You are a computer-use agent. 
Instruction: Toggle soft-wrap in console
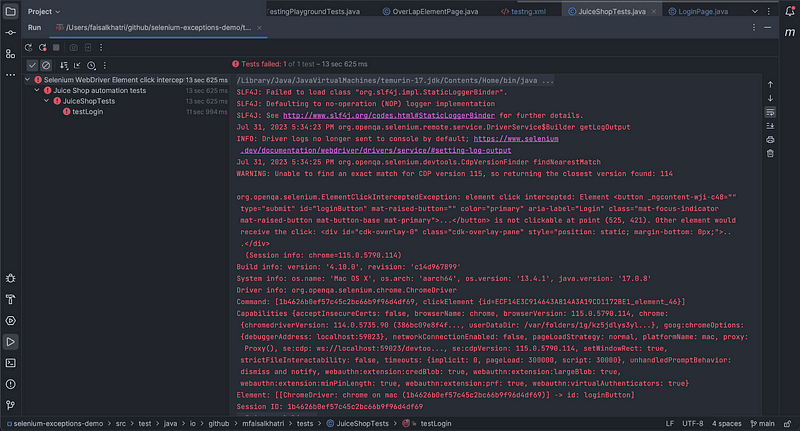770,112
